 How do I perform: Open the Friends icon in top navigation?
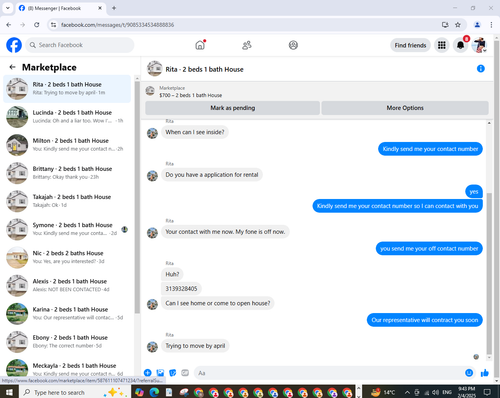point(247,45)
